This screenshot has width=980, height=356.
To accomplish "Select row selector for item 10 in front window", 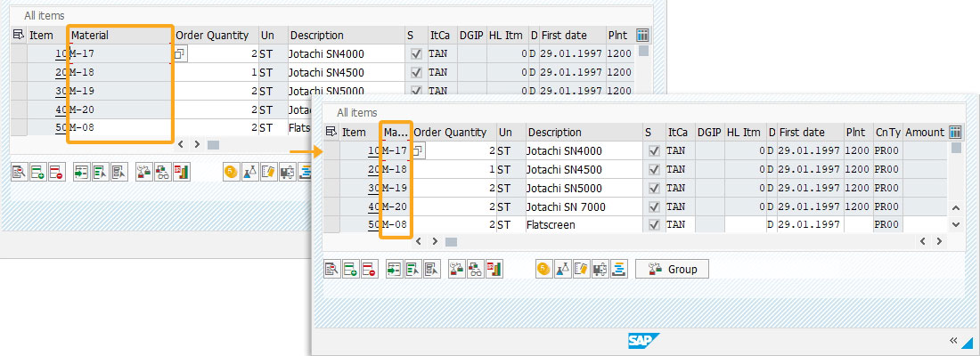I will (331, 150).
